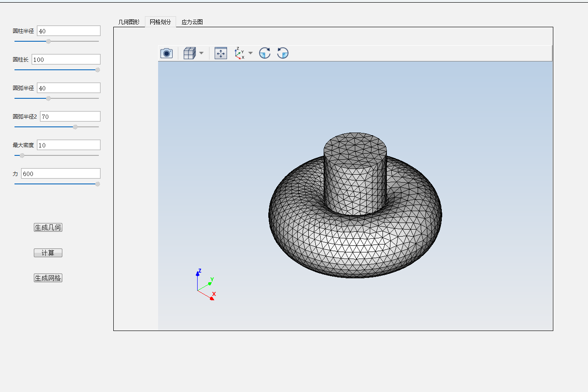The width and height of the screenshot is (588, 392).
Task: Select the 网格划分 tab
Action: [160, 22]
